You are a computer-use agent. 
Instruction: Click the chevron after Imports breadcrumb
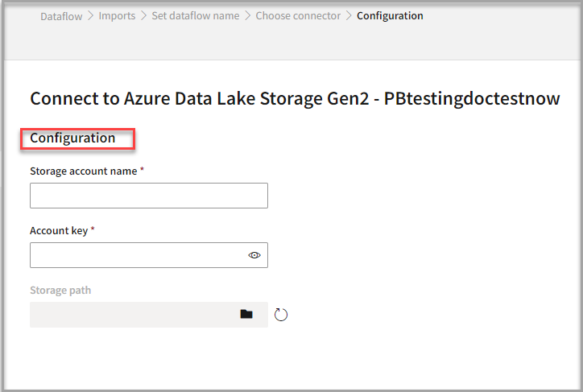(x=143, y=16)
